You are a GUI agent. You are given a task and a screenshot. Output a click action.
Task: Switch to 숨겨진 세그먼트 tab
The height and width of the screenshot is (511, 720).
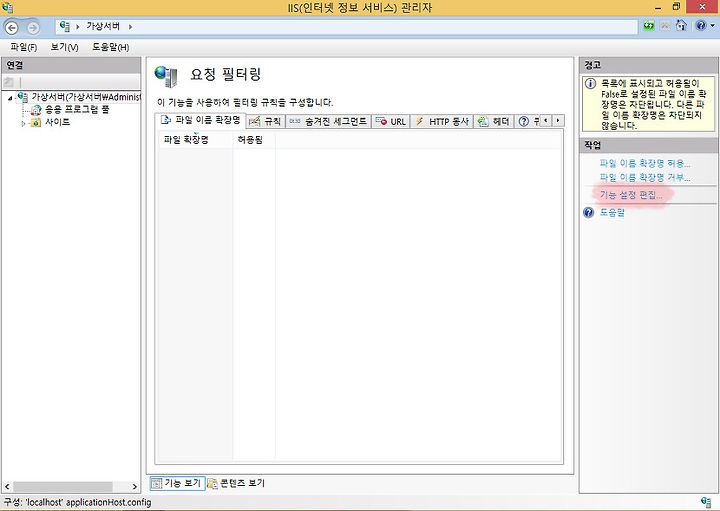328,121
